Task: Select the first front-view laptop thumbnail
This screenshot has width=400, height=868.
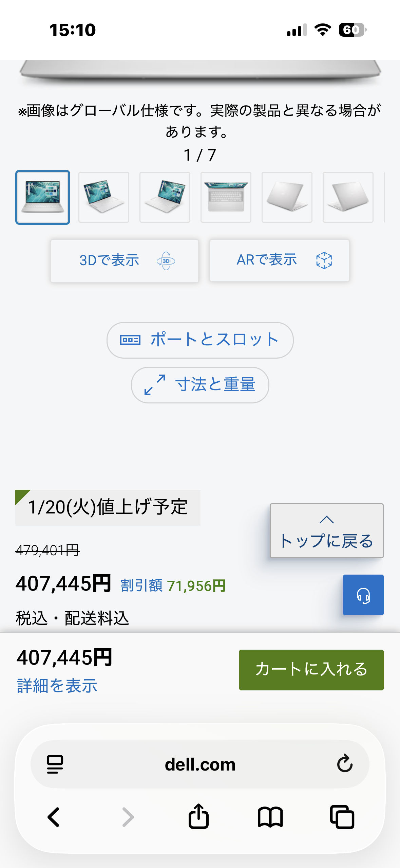Action: pos(43,197)
